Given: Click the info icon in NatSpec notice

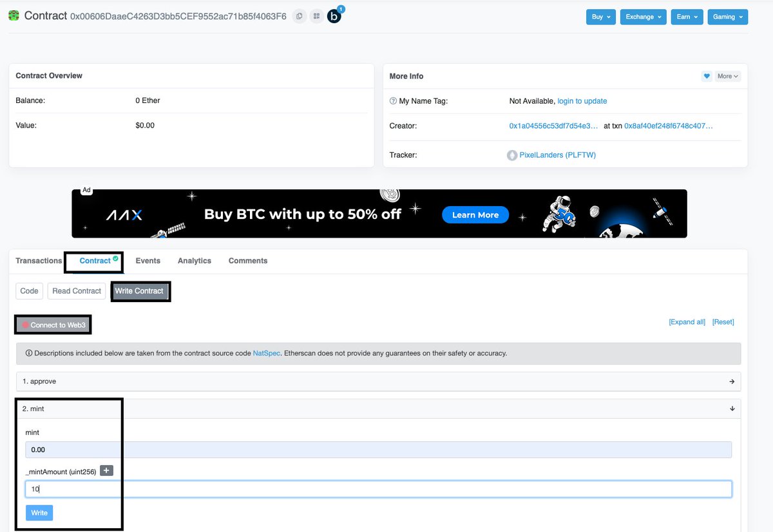Looking at the screenshot, I should pyautogui.click(x=28, y=353).
